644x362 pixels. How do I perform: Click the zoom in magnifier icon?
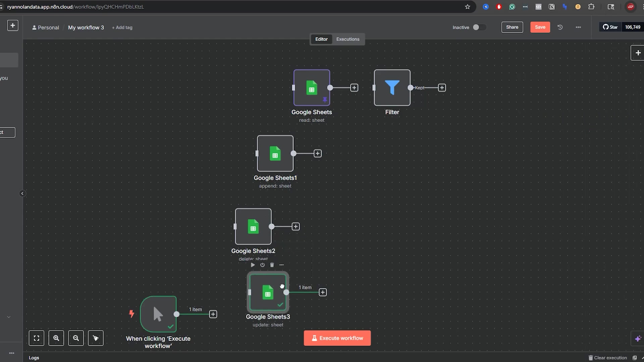coord(56,338)
